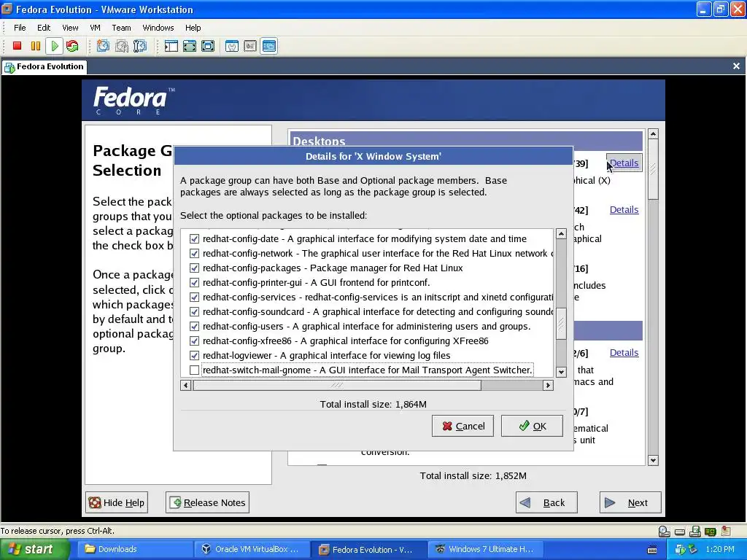Click package list scroll down arrow
The height and width of the screenshot is (560, 747).
pos(561,372)
